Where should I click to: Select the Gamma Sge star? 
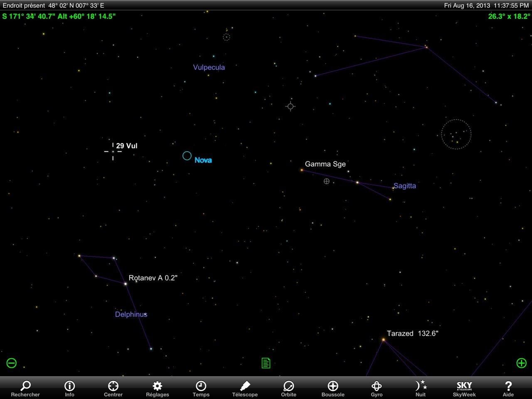(302, 170)
